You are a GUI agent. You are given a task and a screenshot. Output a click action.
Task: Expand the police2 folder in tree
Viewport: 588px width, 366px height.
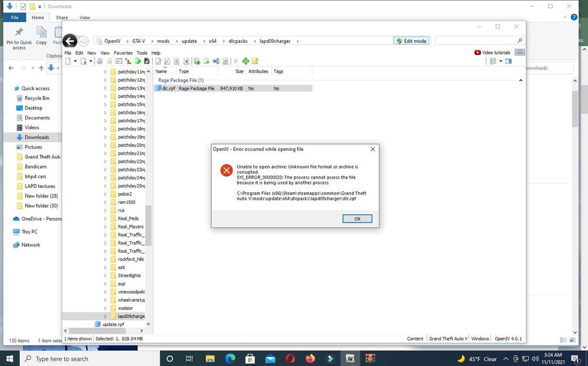pyautogui.click(x=105, y=194)
